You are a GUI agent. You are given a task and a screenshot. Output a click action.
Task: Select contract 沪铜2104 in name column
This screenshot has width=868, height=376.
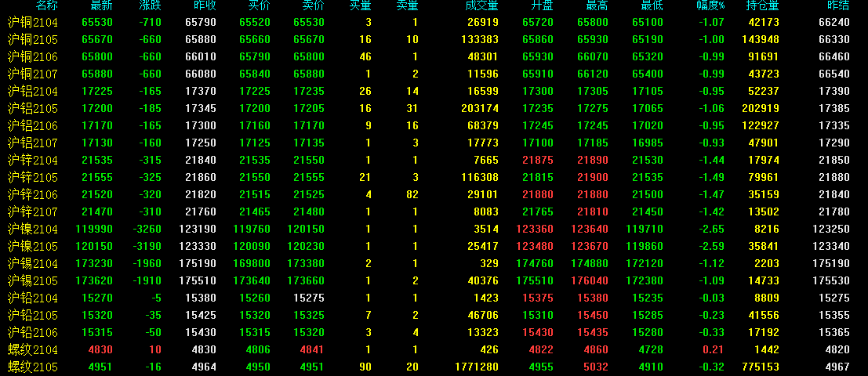point(33,23)
